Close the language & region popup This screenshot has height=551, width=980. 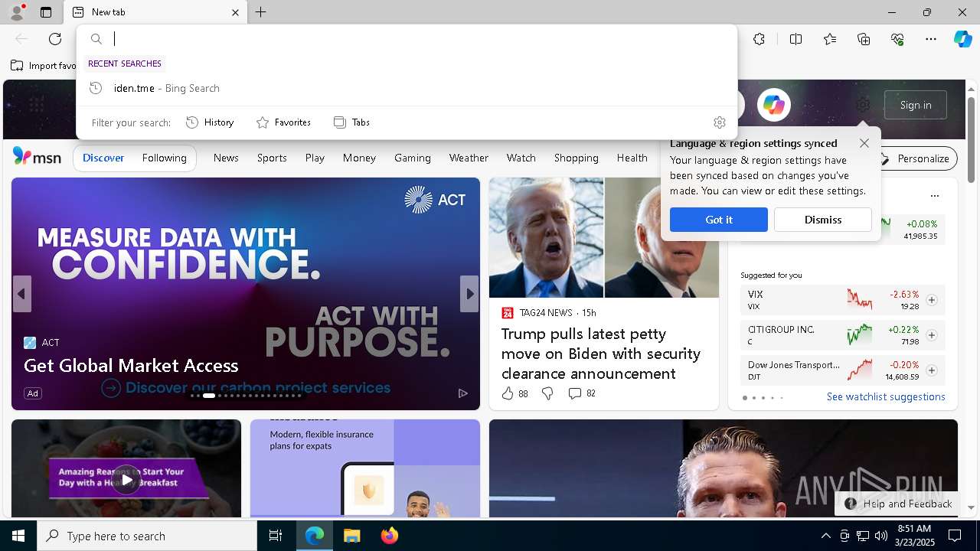click(864, 143)
